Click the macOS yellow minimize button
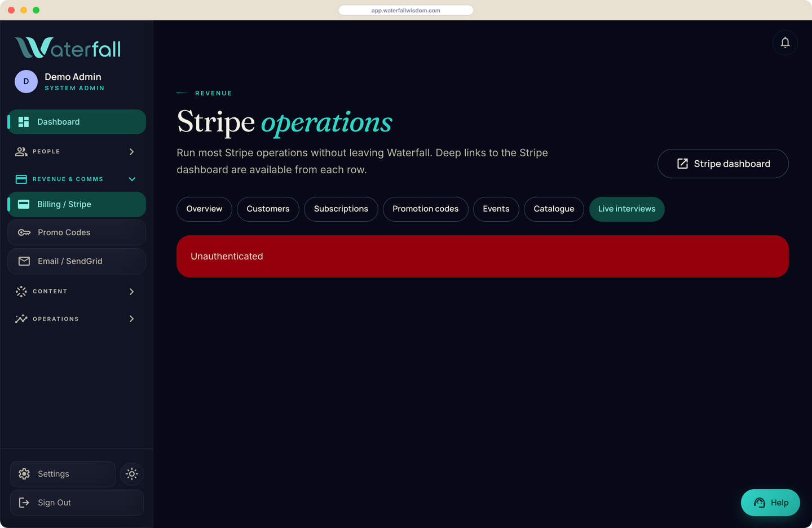Screen dimensions: 812x528 (x=24, y=10)
